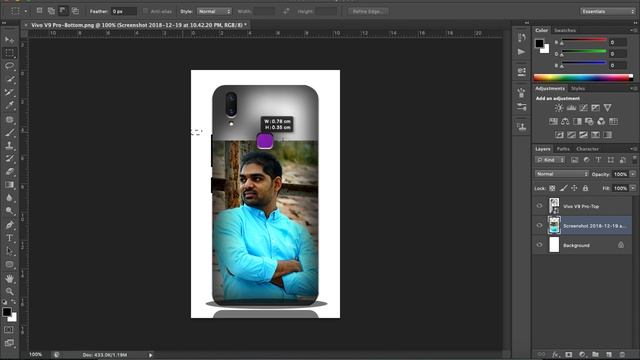640x360 pixels.
Task: Choose Subtract from Selection mode
Action: coord(63,11)
